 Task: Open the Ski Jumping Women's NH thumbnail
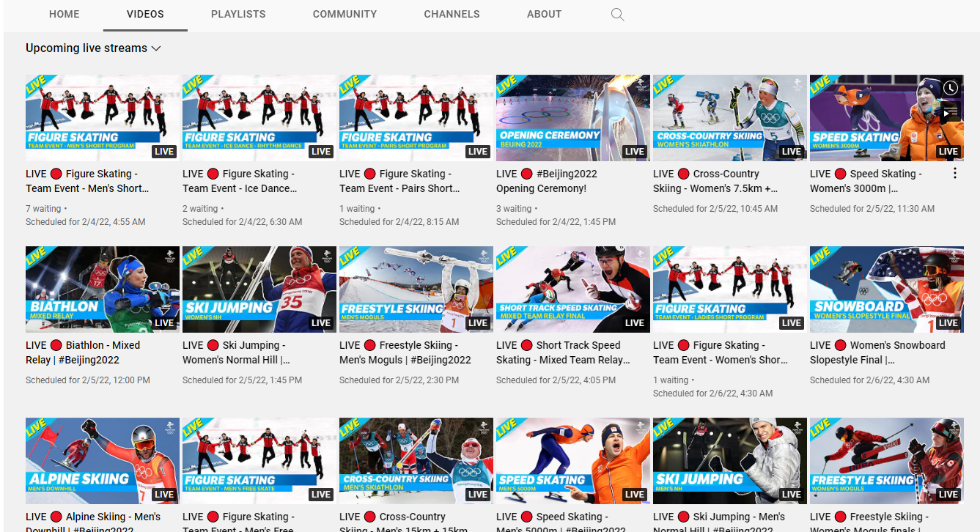(259, 289)
